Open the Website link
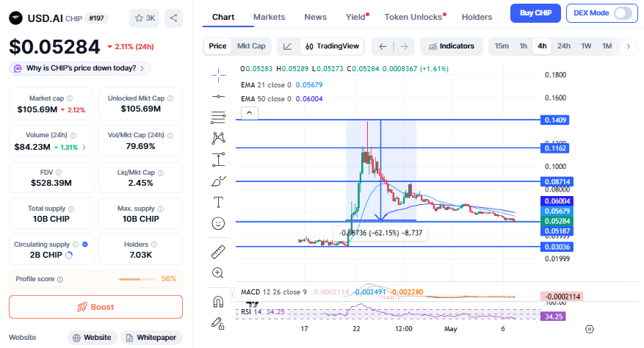Image resolution: width=644 pixels, height=348 pixels. (x=93, y=338)
